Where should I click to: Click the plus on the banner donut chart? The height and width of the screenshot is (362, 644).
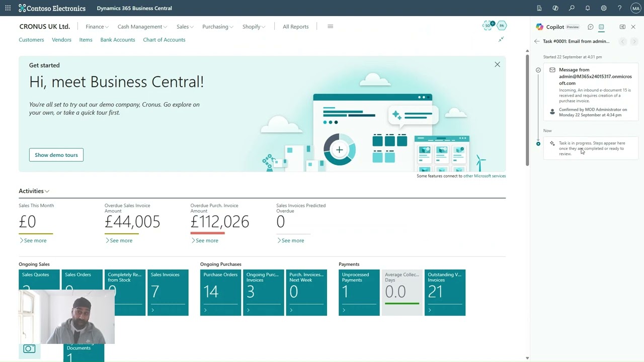[340, 149]
